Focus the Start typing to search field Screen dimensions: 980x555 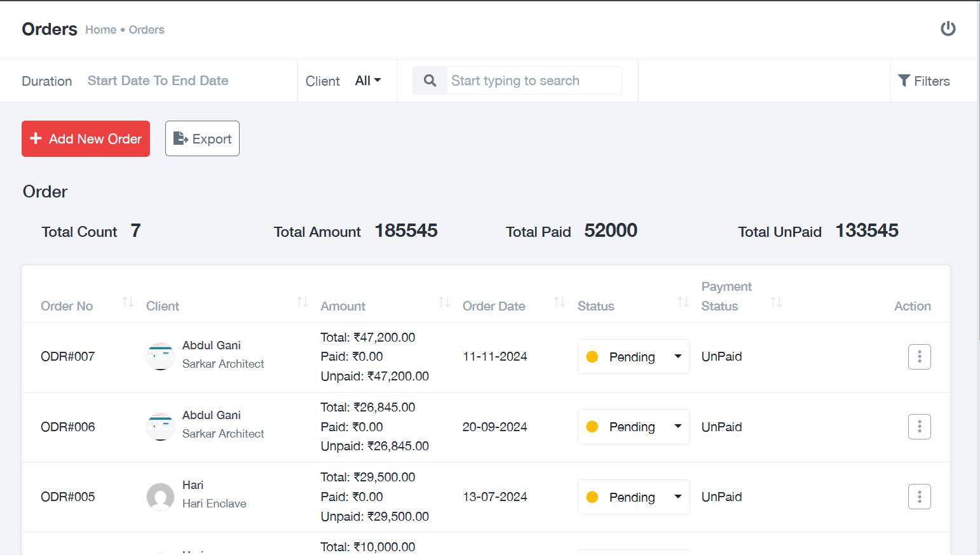[x=534, y=81]
